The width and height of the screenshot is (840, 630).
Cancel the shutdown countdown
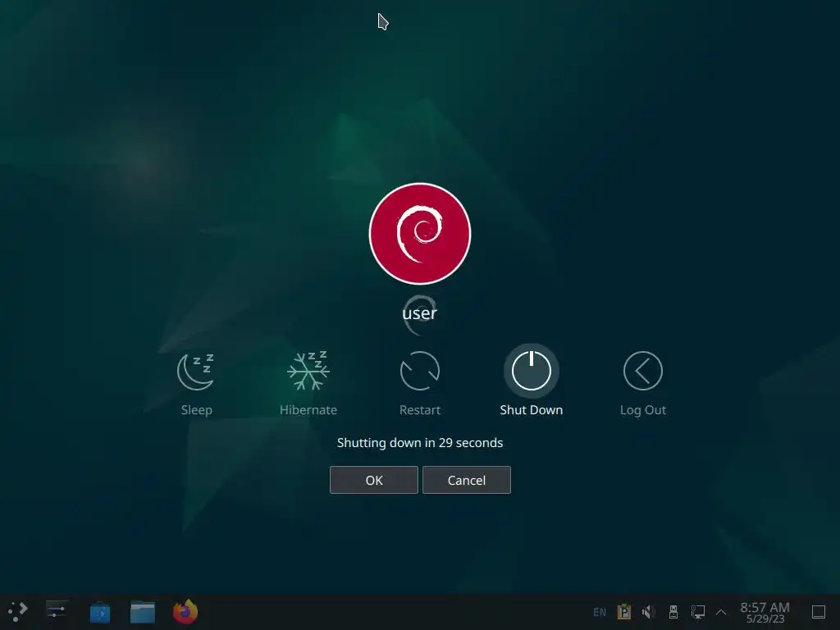[x=467, y=480]
